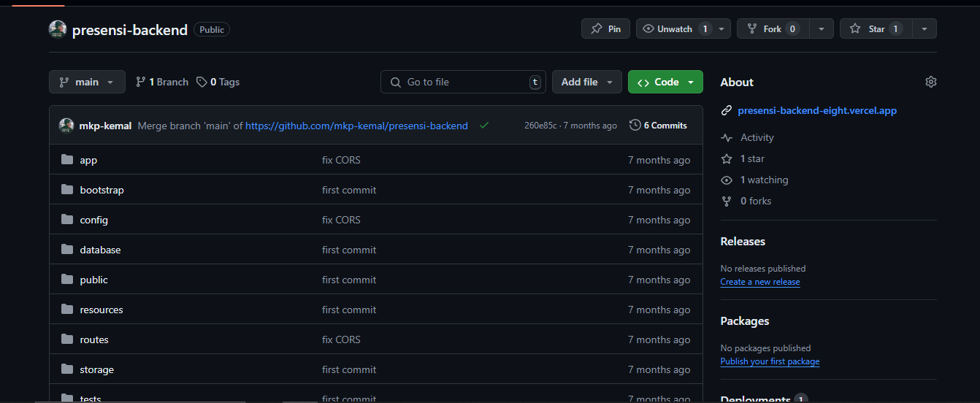Click the green commit status checkmark
This screenshot has width=980, height=403.
point(483,126)
